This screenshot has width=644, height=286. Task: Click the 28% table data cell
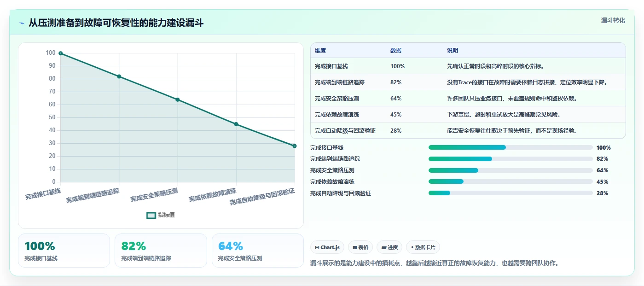tap(396, 131)
